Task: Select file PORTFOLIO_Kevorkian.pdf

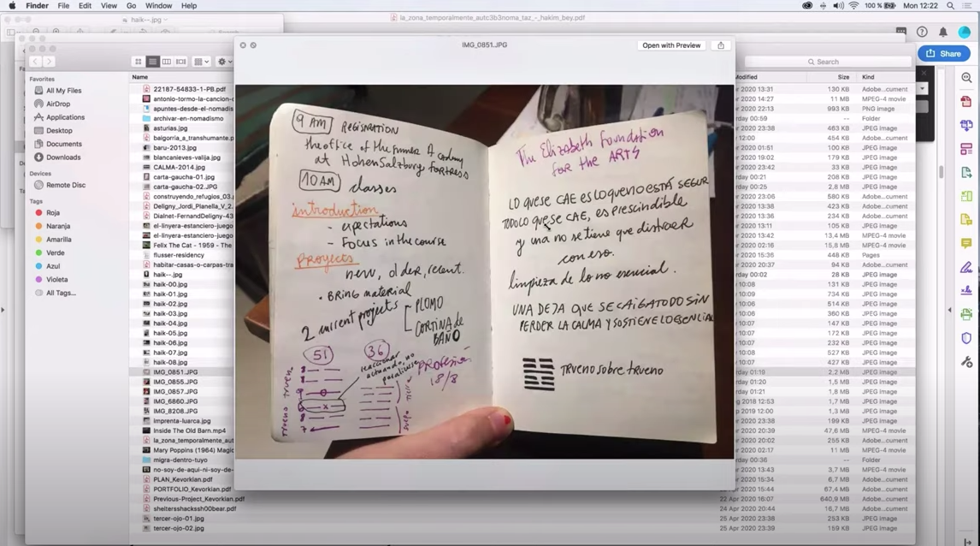Action: tap(192, 489)
